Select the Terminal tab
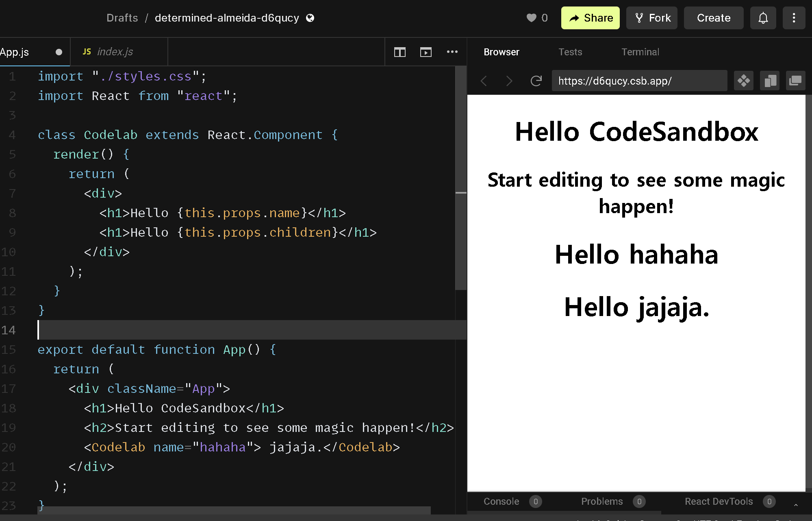Viewport: 812px width, 521px height. (x=640, y=52)
